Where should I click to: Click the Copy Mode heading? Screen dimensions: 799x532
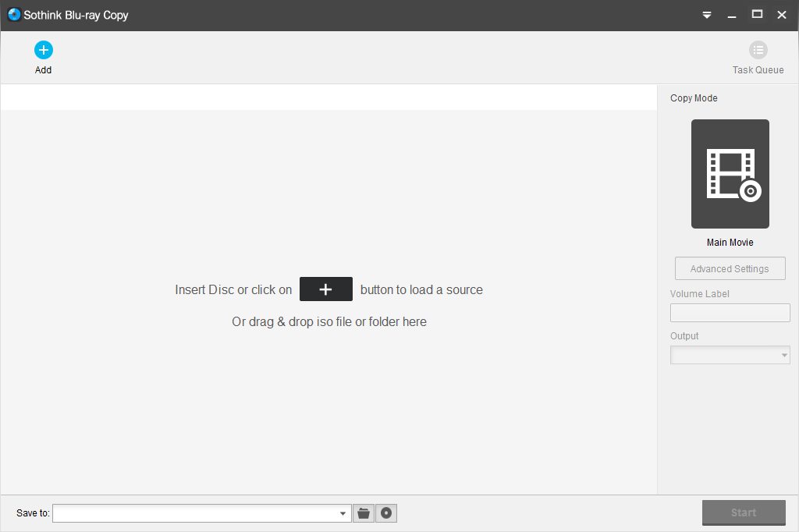tap(694, 98)
